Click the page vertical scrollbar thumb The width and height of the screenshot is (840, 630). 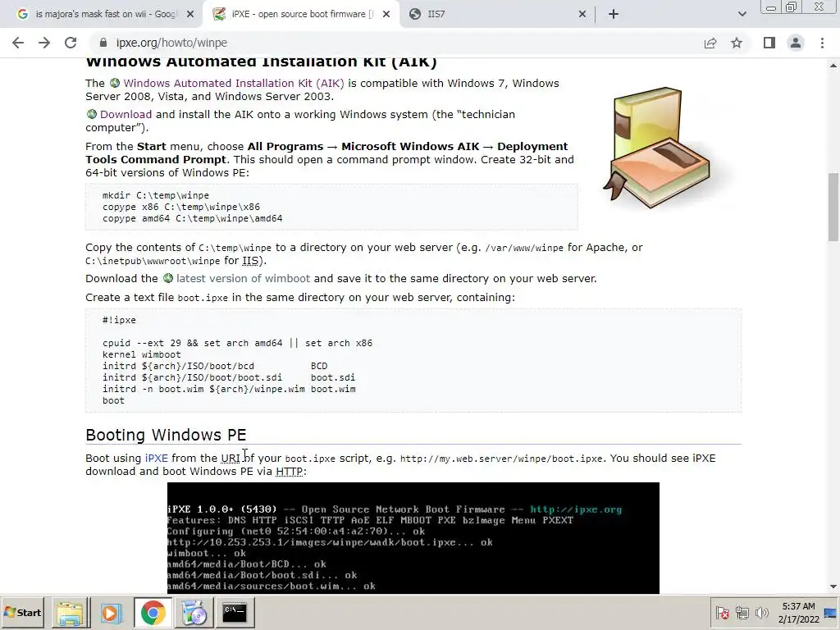[x=833, y=207]
